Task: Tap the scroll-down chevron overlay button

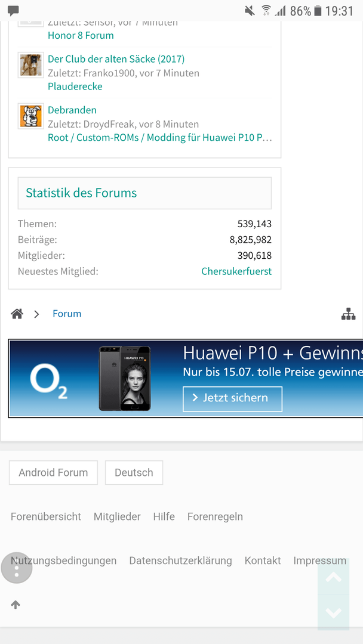Action: click(x=333, y=612)
